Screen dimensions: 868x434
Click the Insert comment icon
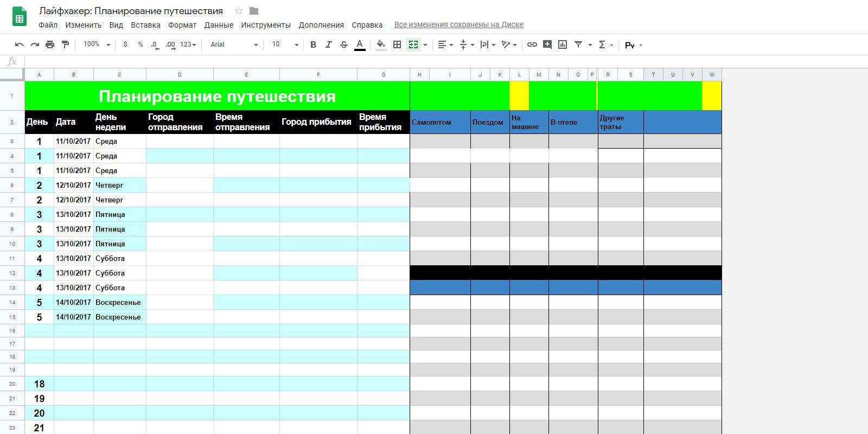click(x=547, y=44)
